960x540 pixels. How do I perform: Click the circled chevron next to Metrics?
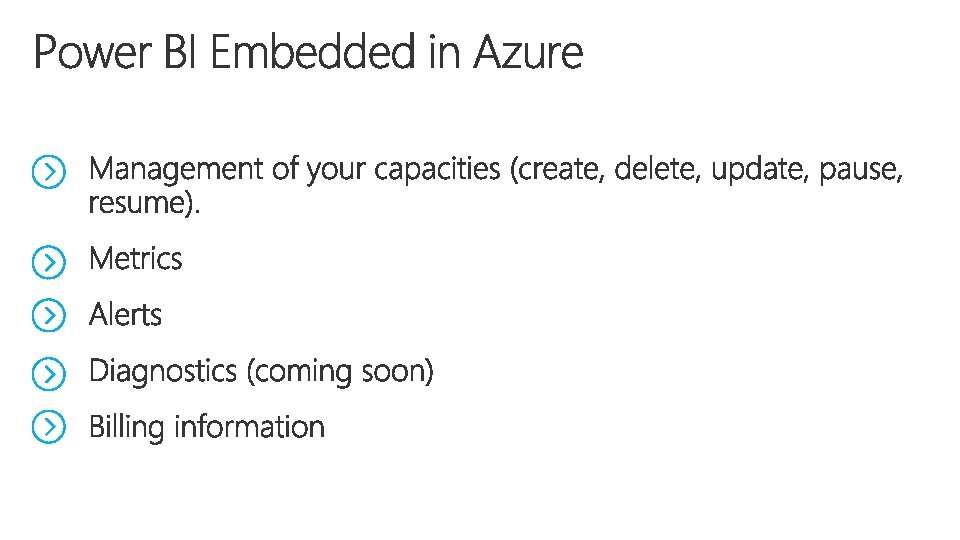[48, 262]
